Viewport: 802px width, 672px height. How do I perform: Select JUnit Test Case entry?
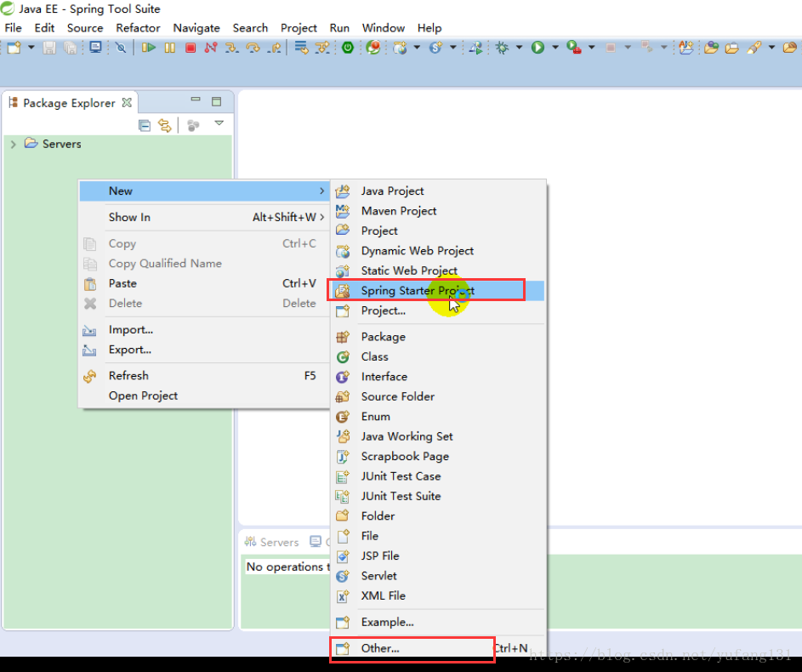438,476
